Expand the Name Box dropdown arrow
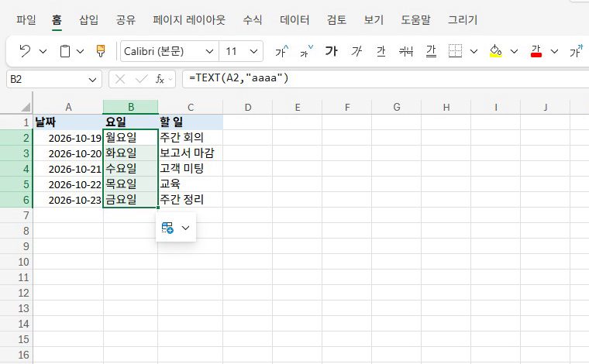 [92, 80]
